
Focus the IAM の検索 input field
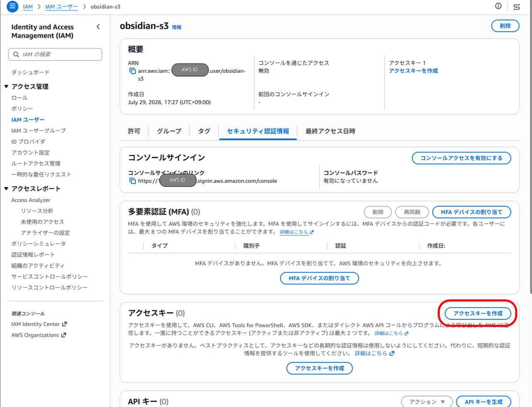(x=55, y=54)
